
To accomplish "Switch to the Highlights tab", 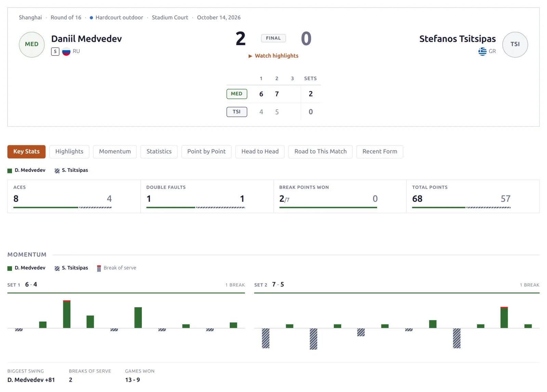I will 69,152.
